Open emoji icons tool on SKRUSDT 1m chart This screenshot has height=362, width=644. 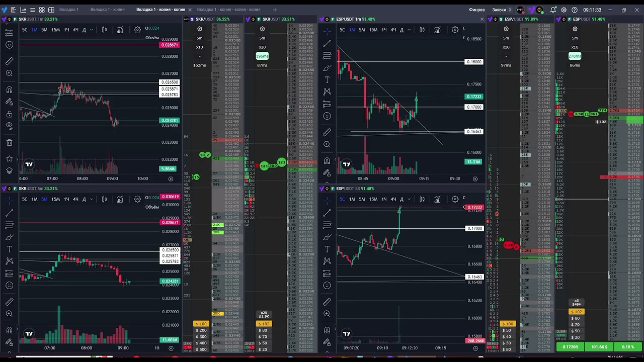9,45
